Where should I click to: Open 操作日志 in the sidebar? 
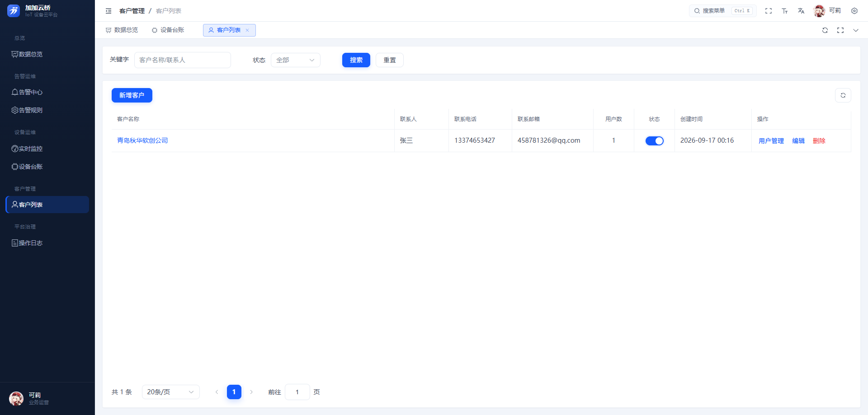47,243
